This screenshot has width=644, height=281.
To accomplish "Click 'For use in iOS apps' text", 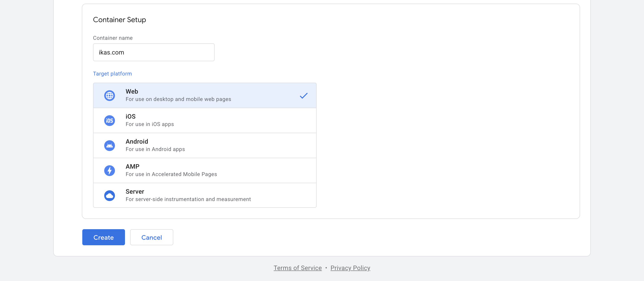I will pyautogui.click(x=150, y=124).
